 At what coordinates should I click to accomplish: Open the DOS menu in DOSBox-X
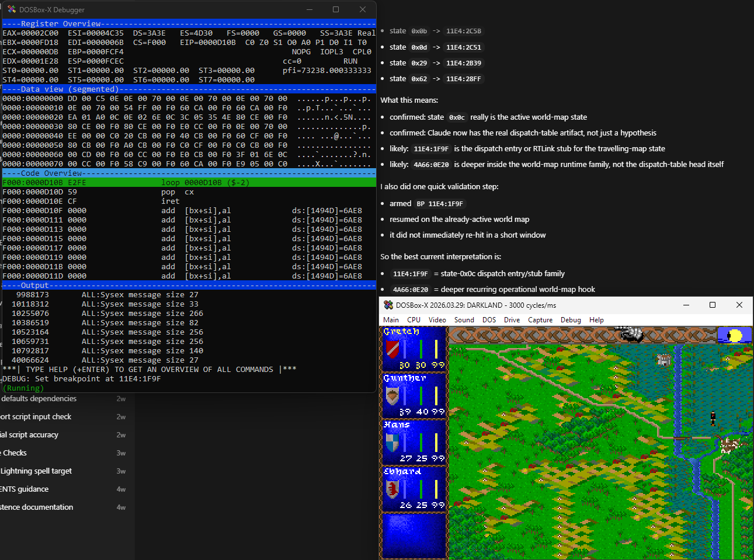[x=489, y=320]
